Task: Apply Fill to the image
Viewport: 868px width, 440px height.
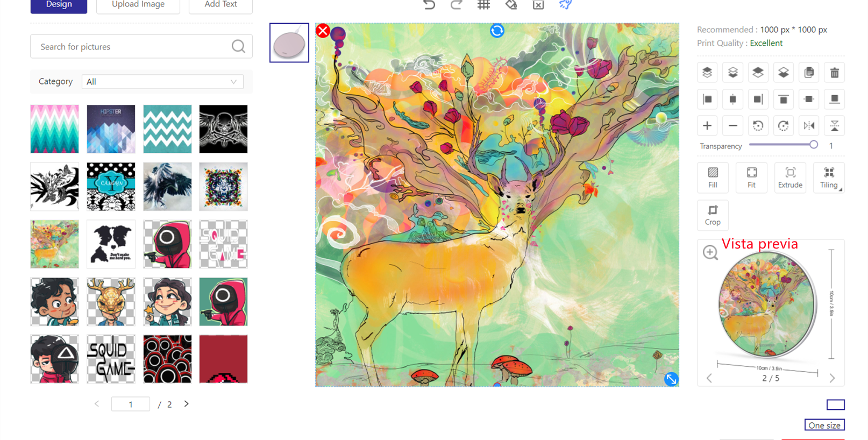Action: click(x=713, y=178)
